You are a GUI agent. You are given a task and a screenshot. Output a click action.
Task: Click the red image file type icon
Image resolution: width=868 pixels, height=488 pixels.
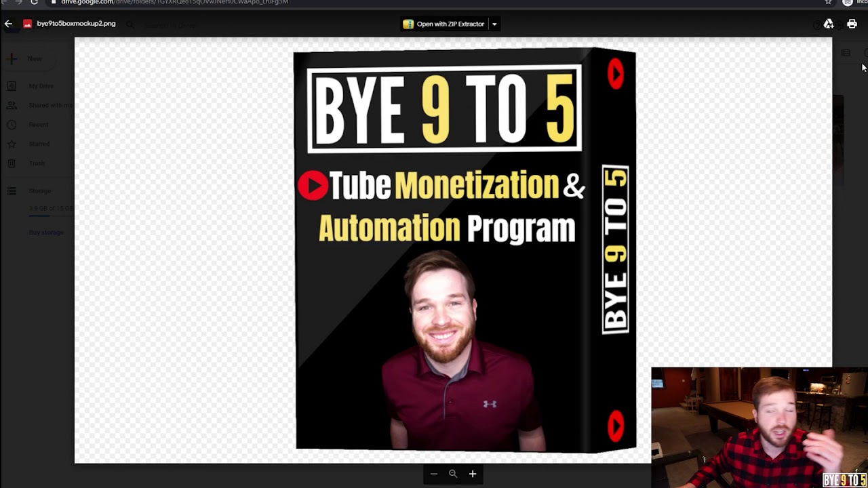tap(27, 24)
